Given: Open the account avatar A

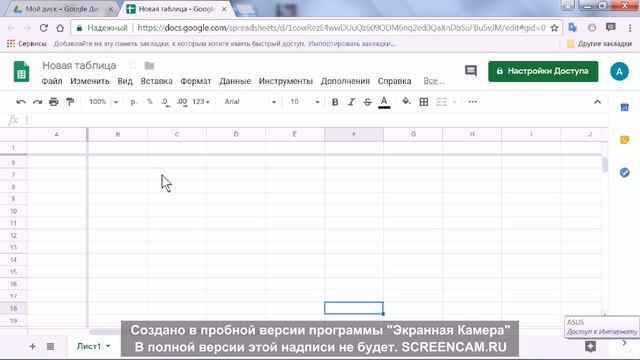Looking at the screenshot, I should coord(619,71).
